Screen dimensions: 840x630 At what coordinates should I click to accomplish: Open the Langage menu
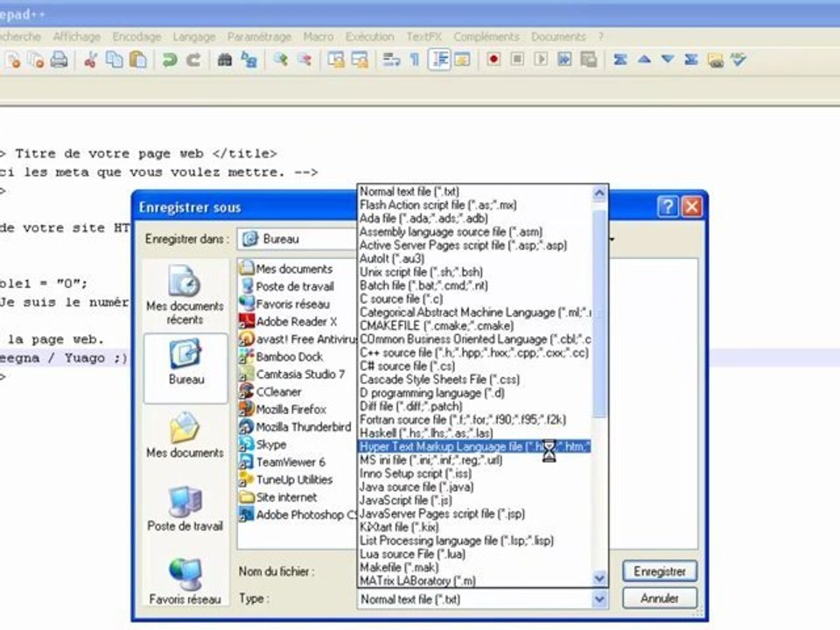click(194, 37)
